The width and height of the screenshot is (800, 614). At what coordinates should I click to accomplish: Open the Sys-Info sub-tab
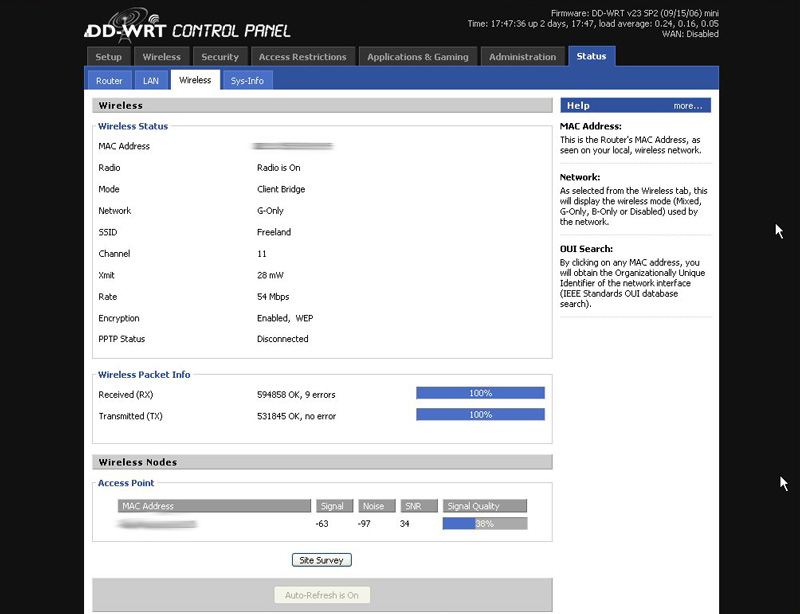point(247,81)
